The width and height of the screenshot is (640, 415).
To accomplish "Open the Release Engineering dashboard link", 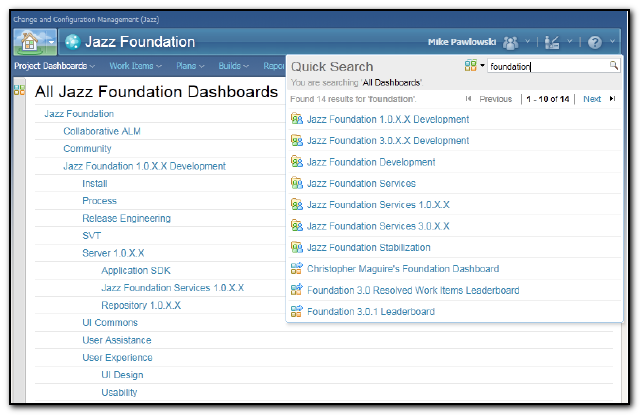I will click(x=127, y=219).
